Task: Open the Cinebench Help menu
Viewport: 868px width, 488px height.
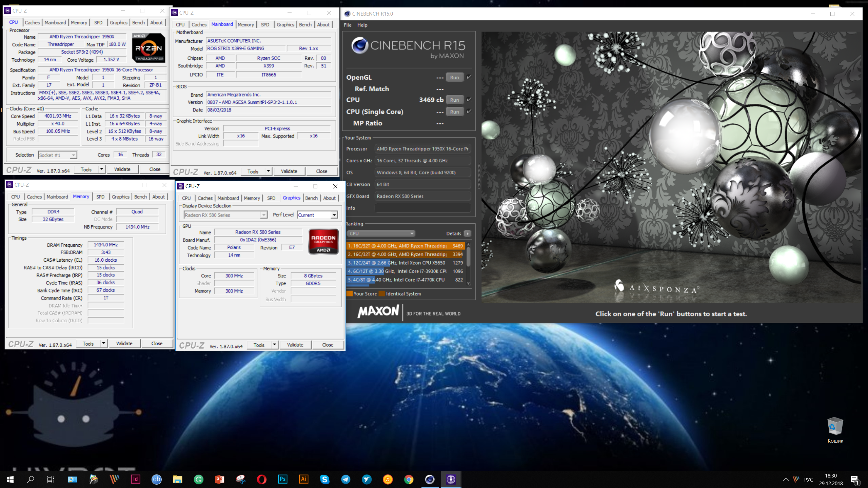Action: [x=362, y=25]
